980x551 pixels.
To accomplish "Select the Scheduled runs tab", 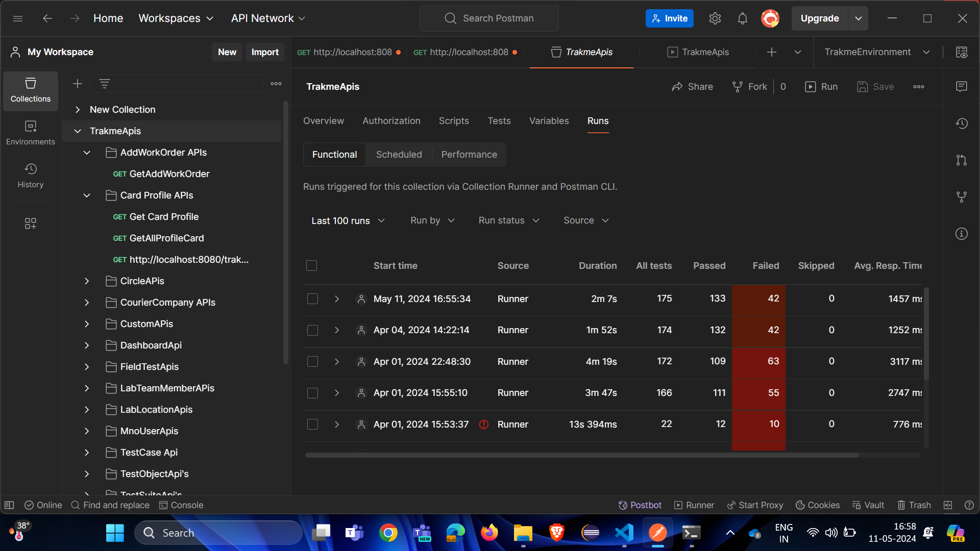I will point(399,155).
